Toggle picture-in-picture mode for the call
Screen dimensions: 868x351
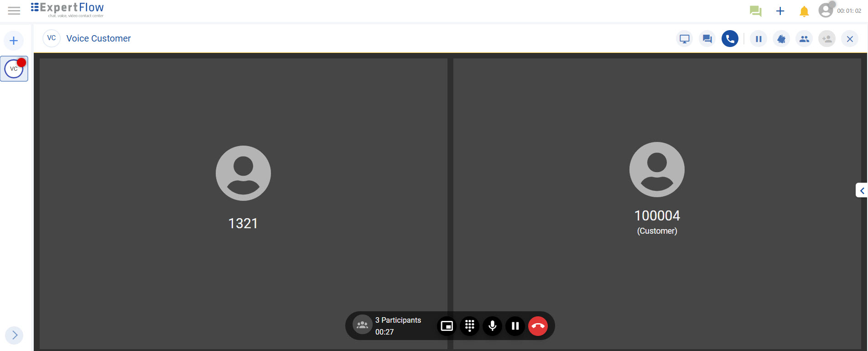tap(447, 326)
